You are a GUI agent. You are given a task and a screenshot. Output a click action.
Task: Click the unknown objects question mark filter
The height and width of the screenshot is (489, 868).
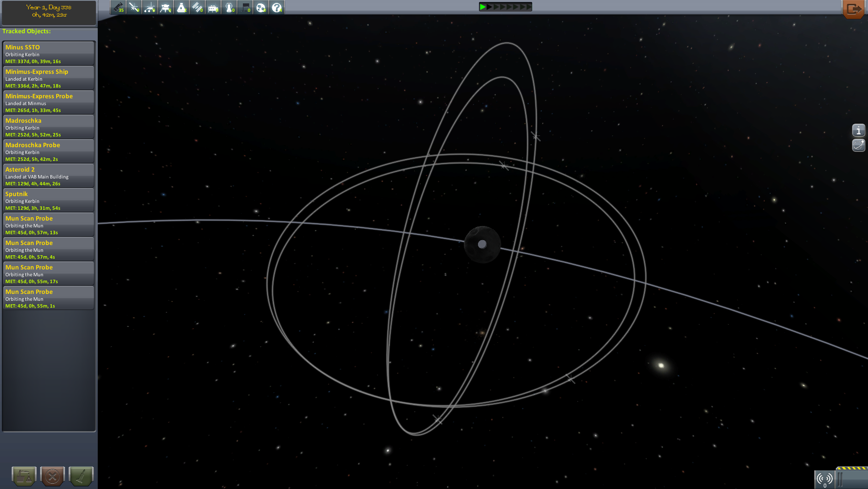coord(277,7)
